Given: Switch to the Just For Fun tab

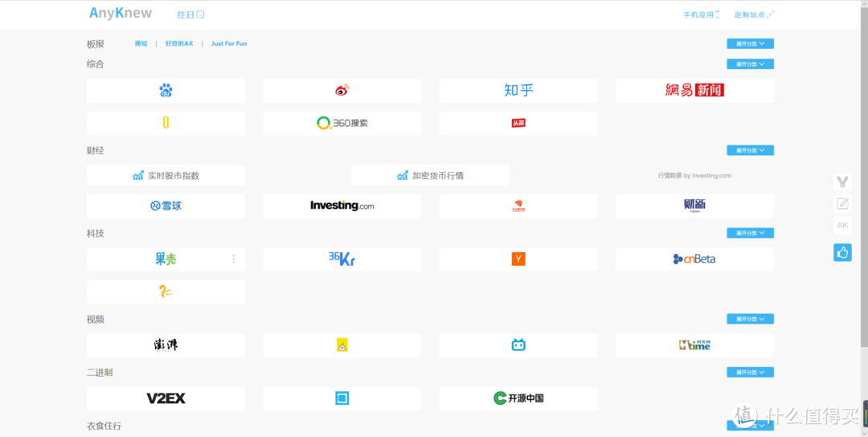Looking at the screenshot, I should (229, 43).
